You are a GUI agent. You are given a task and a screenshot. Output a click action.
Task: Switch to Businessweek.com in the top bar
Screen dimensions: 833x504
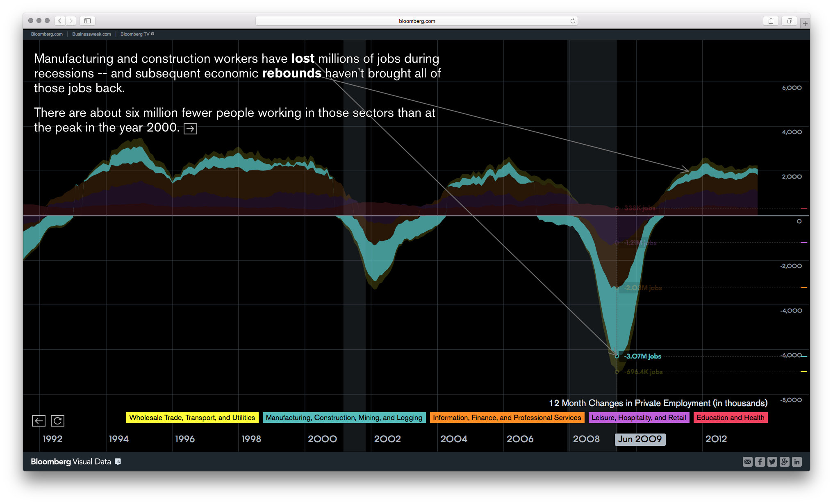[91, 34]
